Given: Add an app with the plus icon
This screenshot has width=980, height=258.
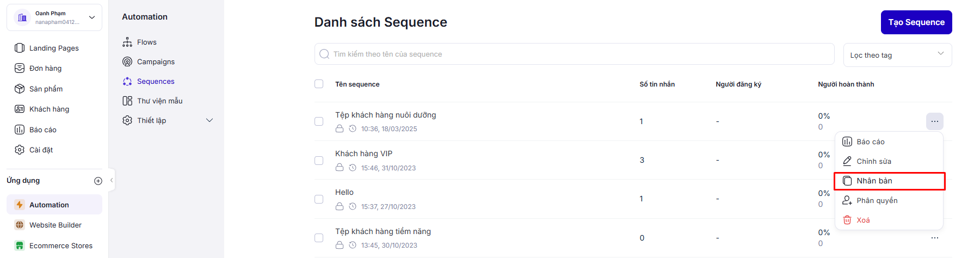Looking at the screenshot, I should (98, 181).
